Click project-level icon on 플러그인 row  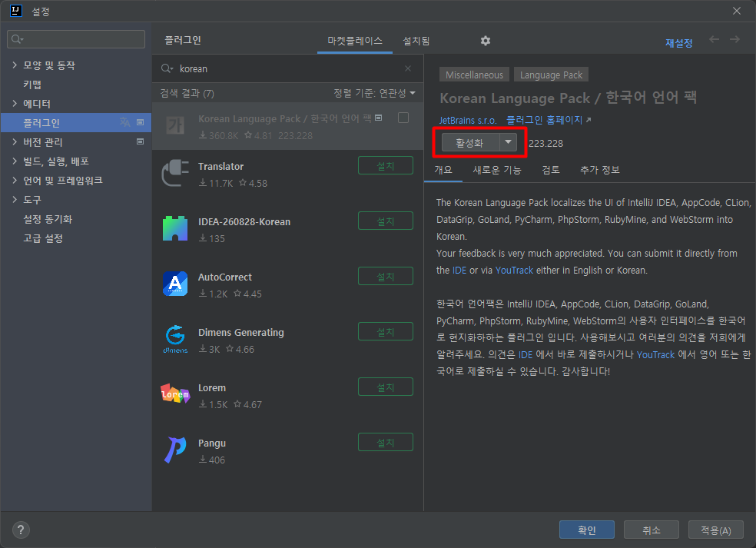pos(141,122)
